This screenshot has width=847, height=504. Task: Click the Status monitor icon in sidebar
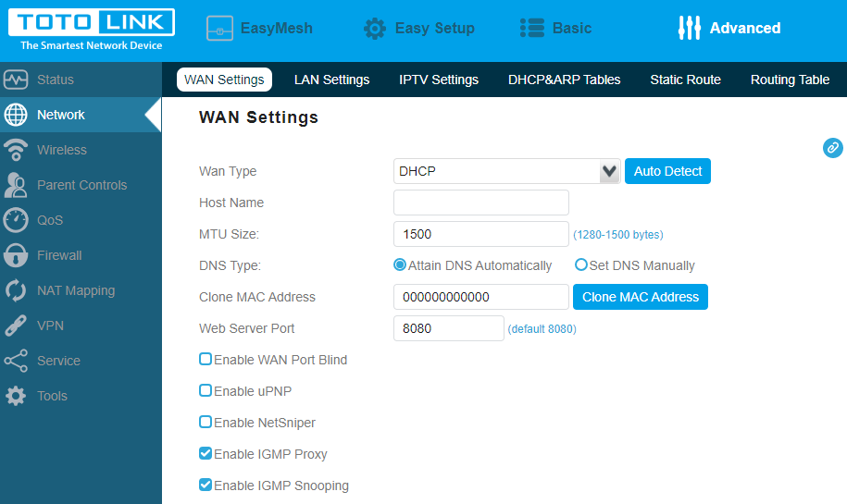[x=16, y=80]
